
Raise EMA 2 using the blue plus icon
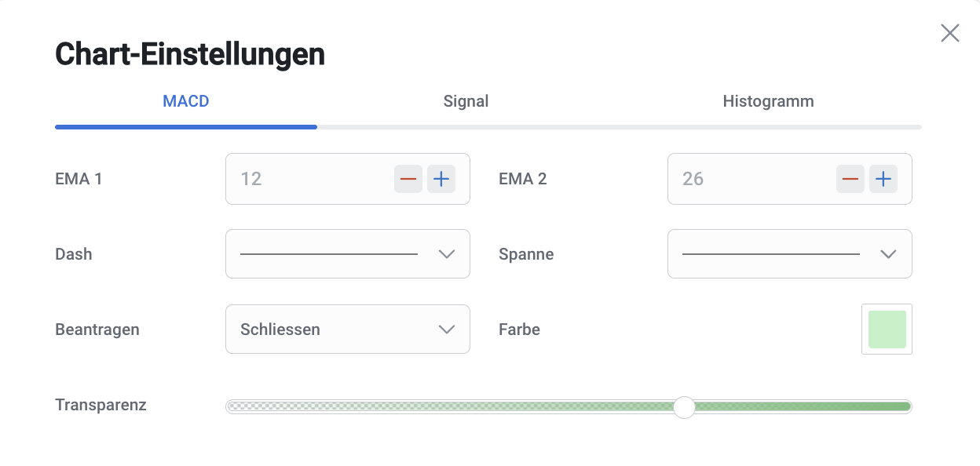pyautogui.click(x=883, y=179)
